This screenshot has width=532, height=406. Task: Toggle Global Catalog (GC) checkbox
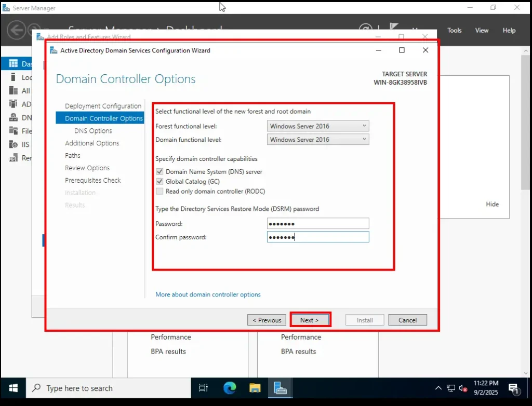point(159,182)
